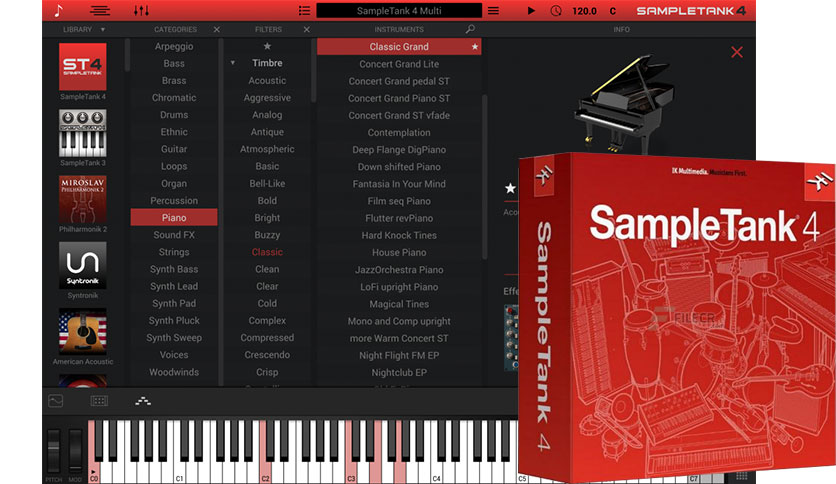Select the SampleTank 4 library thumbnail
Image resolution: width=836 pixels, height=484 pixels.
coord(83,67)
